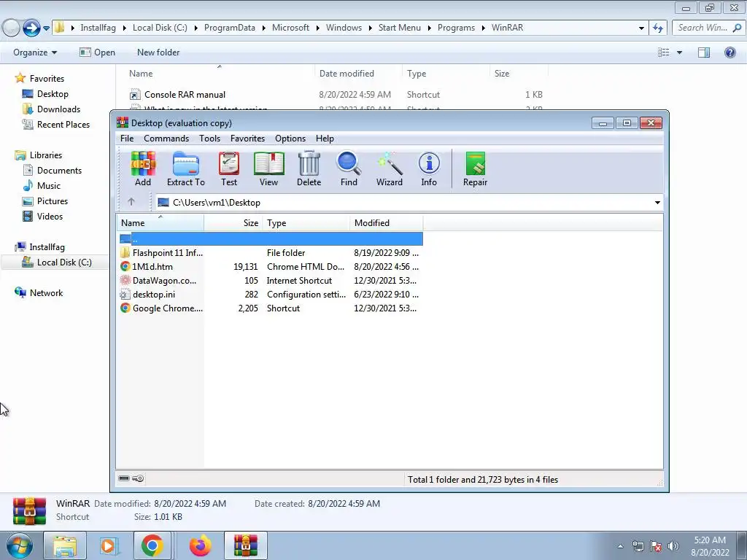
Task: Click the Info icon in WinRAR
Action: (429, 168)
